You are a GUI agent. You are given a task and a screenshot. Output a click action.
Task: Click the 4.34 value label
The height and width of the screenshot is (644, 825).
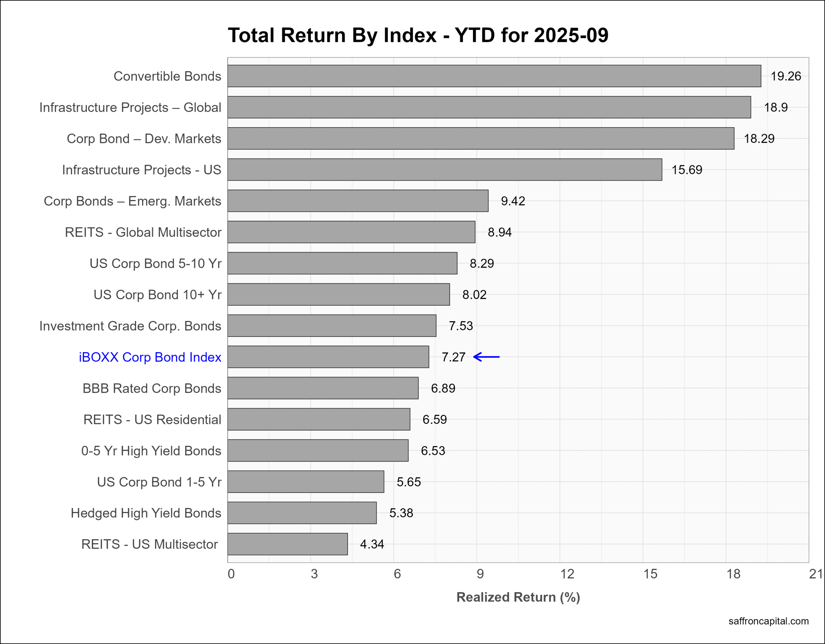point(372,544)
